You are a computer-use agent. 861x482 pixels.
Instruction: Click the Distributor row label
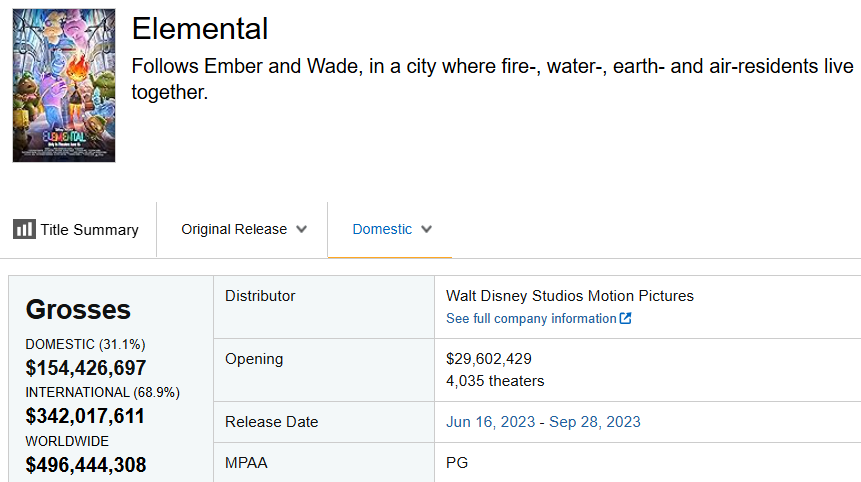click(260, 296)
